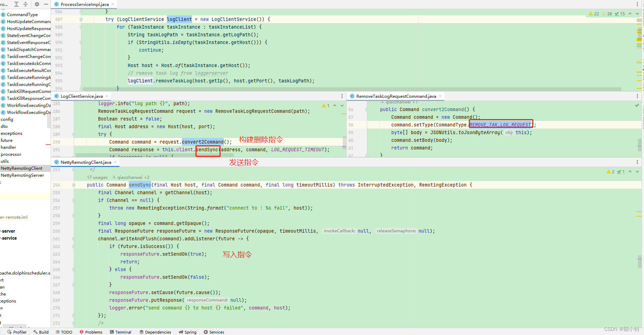
Task: Switch to LogClientService.java tab
Action: click(82, 96)
